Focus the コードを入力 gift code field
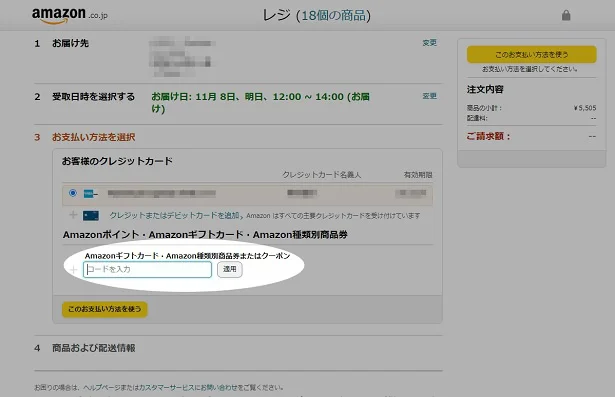The width and height of the screenshot is (615, 397). click(x=147, y=270)
